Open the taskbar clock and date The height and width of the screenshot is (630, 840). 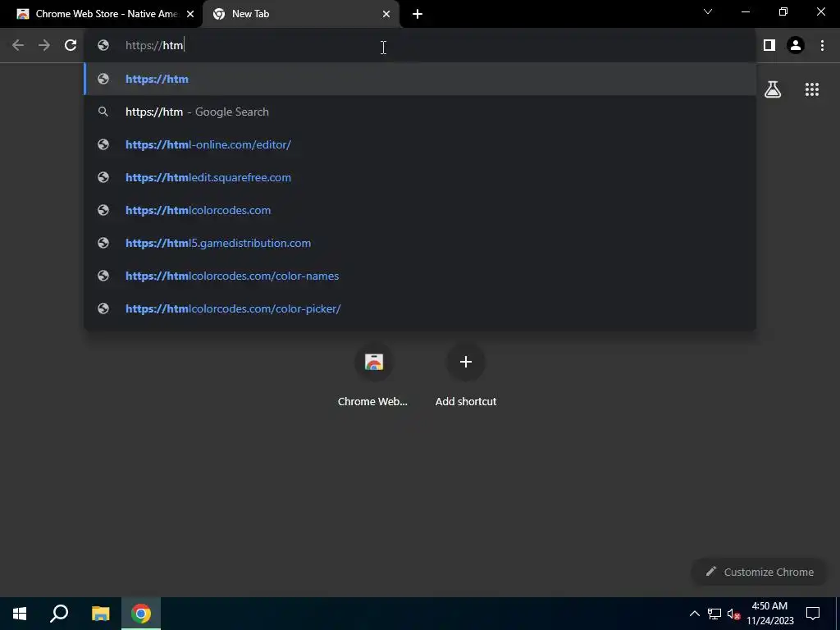(769, 614)
